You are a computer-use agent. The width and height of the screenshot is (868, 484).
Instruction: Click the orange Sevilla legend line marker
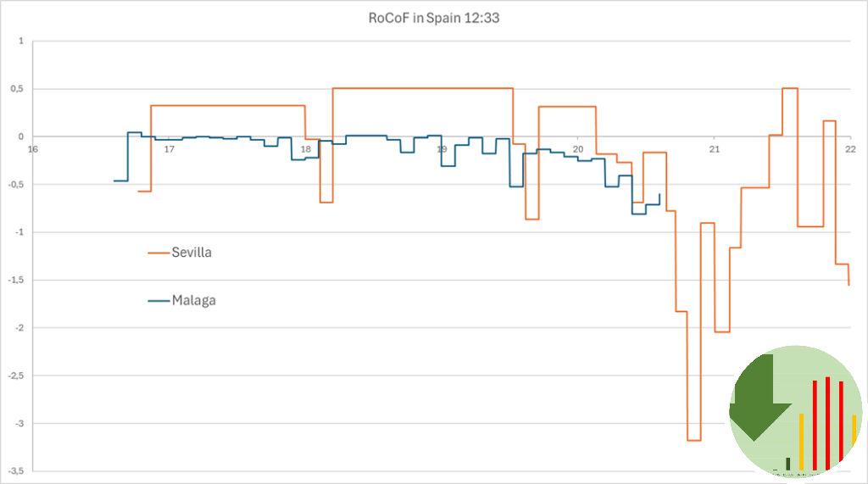[159, 253]
